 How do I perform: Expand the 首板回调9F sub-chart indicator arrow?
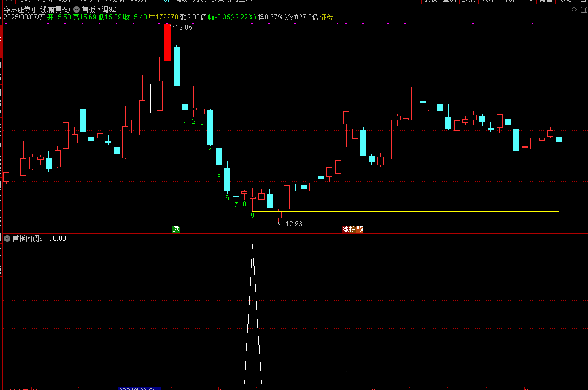(7, 238)
